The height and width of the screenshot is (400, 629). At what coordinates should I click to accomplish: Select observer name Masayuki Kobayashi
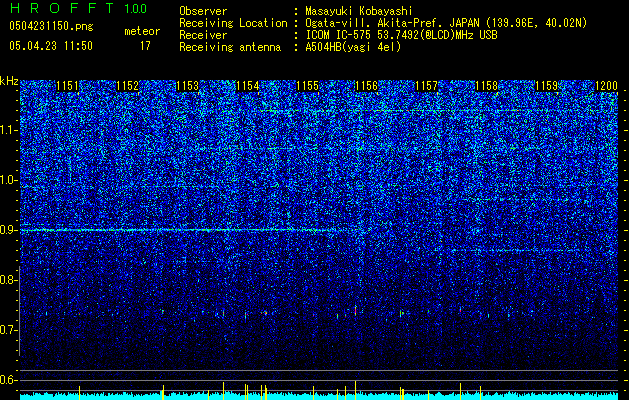pos(359,11)
